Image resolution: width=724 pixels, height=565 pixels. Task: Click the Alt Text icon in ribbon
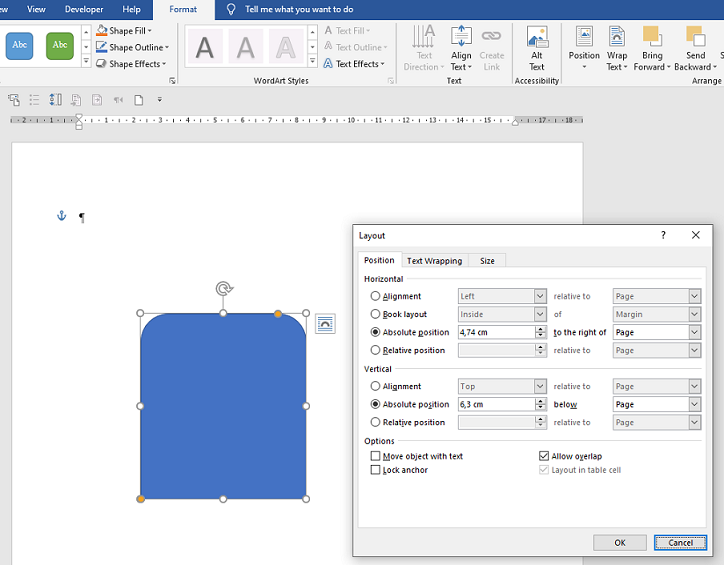coord(537,47)
